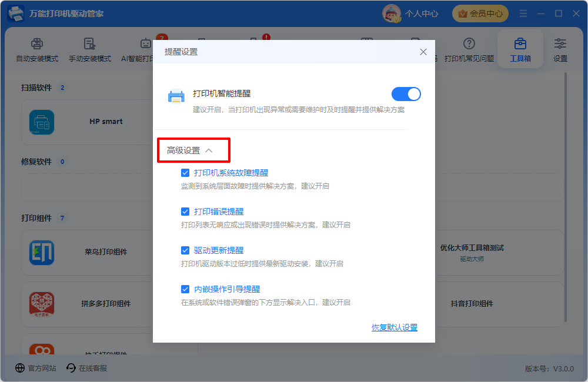Click the 打印错误提醒 label
Screen dimensions: 588x382
coord(219,212)
